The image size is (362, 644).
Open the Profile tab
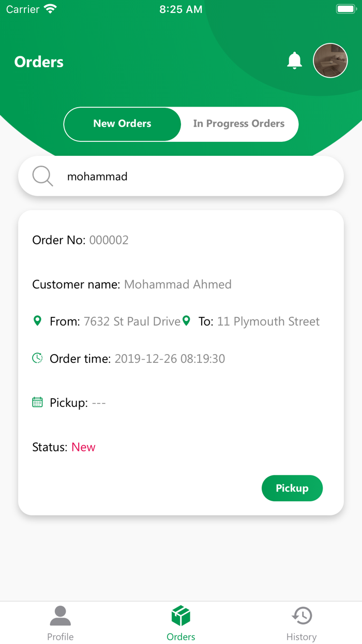(61, 623)
